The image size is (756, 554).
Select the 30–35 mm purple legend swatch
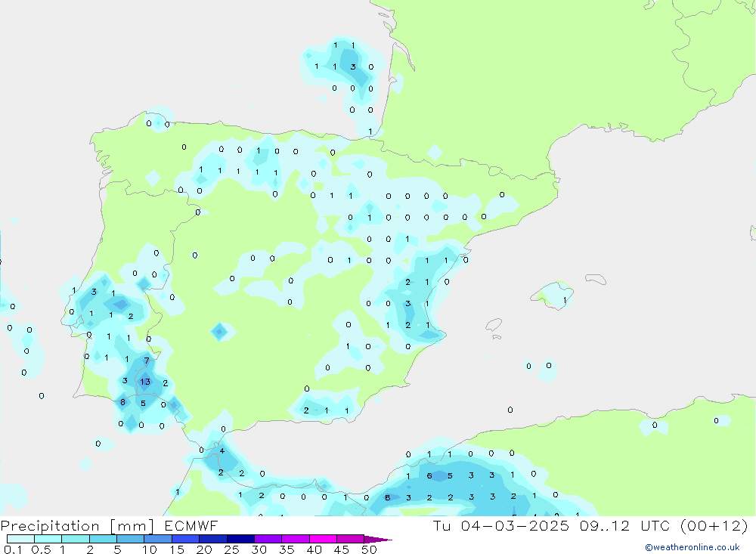(268, 539)
